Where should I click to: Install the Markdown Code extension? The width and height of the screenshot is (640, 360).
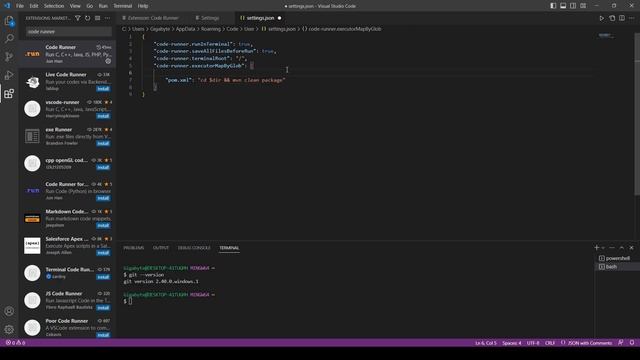[x=103, y=225]
